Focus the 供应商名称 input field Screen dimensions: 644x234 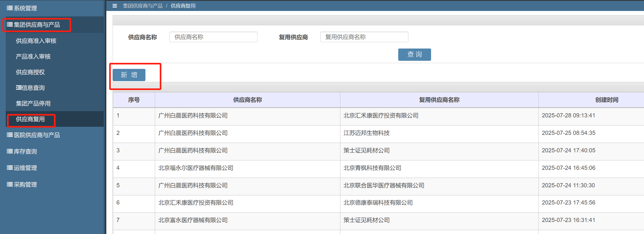(x=213, y=37)
